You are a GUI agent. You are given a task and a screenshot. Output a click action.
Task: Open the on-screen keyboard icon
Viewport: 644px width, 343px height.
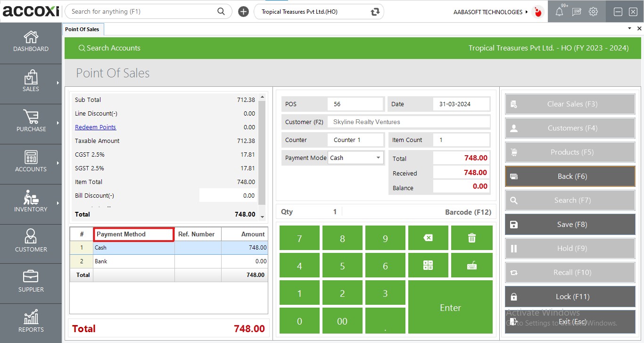point(471,265)
